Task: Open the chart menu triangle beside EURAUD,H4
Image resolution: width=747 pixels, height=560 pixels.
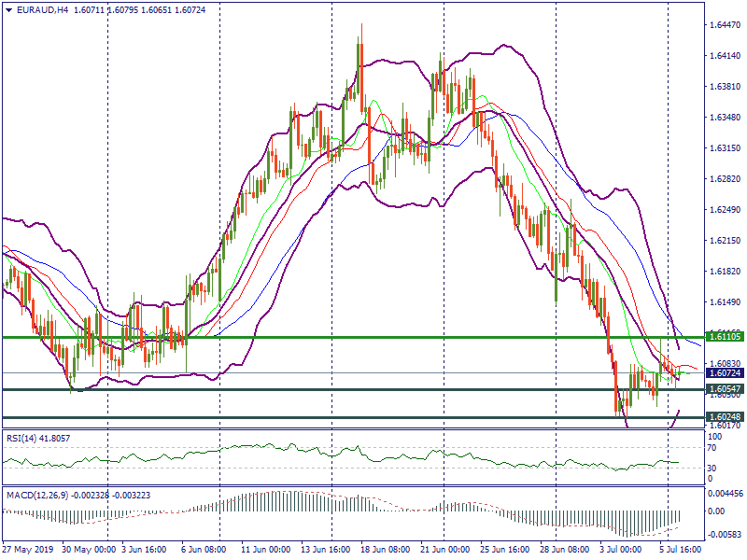Action: (7, 9)
